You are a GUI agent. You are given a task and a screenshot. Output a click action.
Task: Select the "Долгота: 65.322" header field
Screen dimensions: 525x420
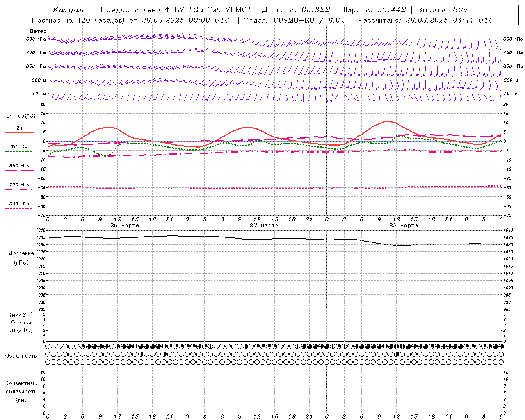(x=296, y=10)
